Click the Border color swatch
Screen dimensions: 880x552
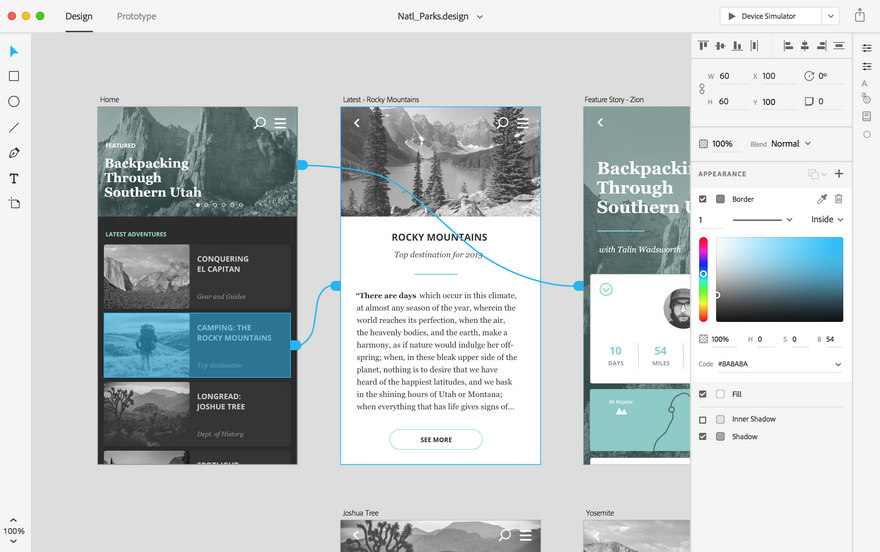[x=721, y=199]
